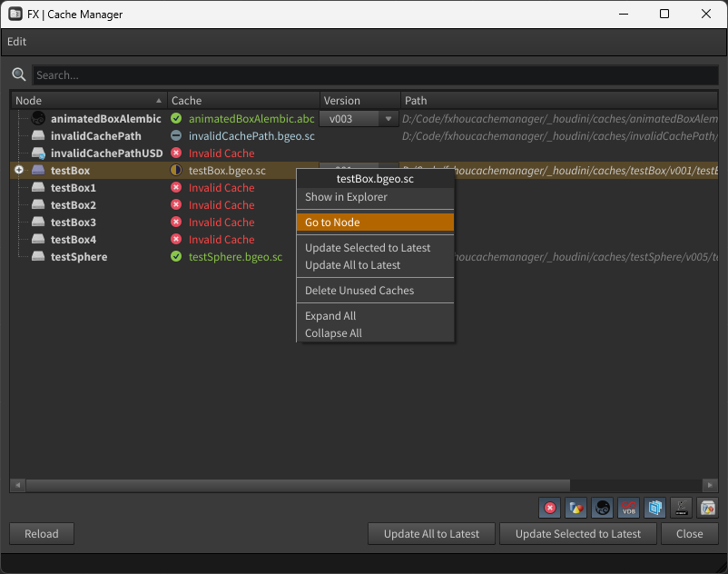Click the red invalid icon in testBox1 row
The height and width of the screenshot is (574, 728).
tap(176, 188)
